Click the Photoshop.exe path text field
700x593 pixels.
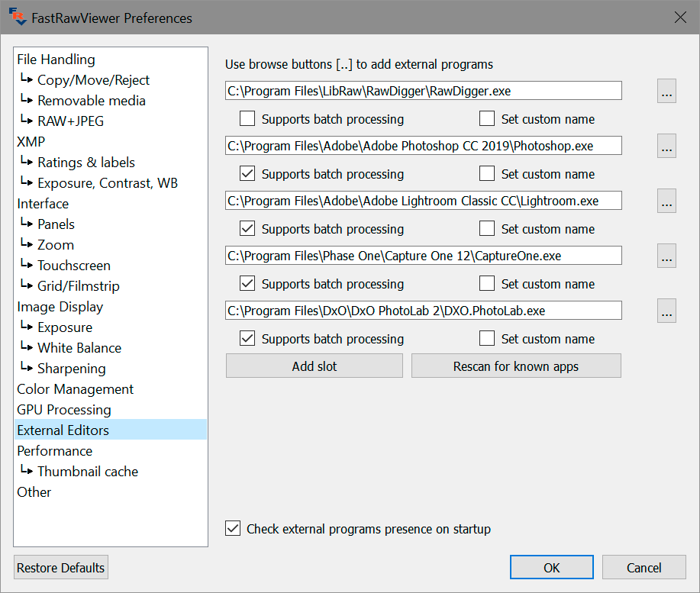423,147
